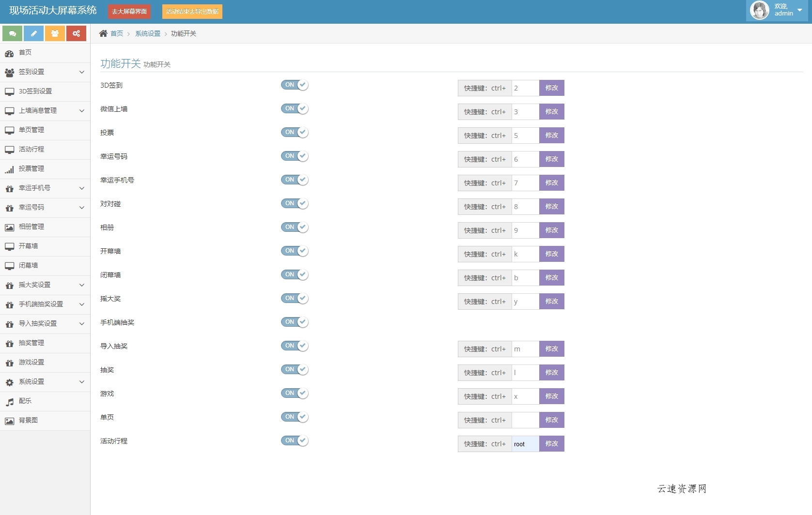
Task: Click the orange users shortcut icon
Action: click(55, 33)
